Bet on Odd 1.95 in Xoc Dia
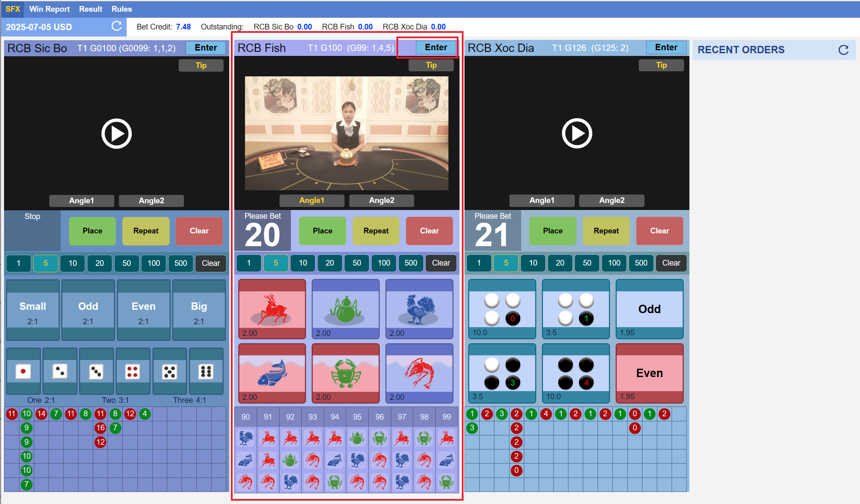 click(650, 309)
